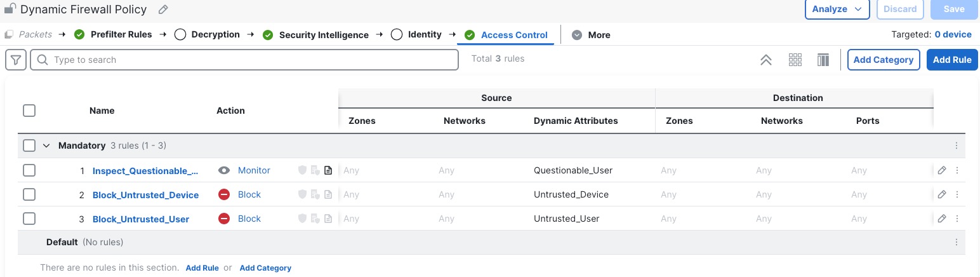Click the collapse-all double chevron icon
The image size is (980, 277).
(x=766, y=60)
